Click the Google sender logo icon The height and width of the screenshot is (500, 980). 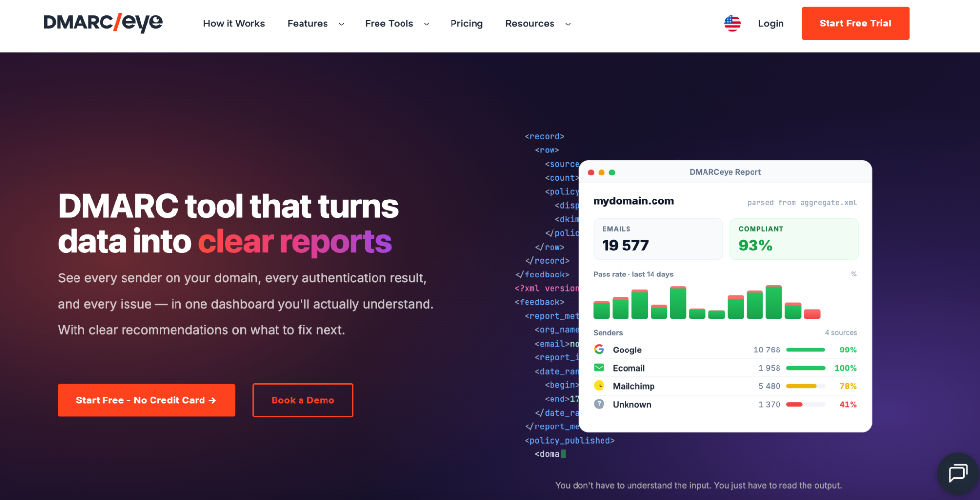599,349
